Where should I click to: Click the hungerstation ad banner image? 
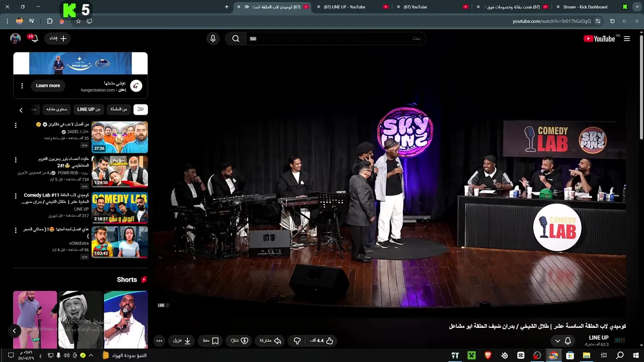point(80,63)
